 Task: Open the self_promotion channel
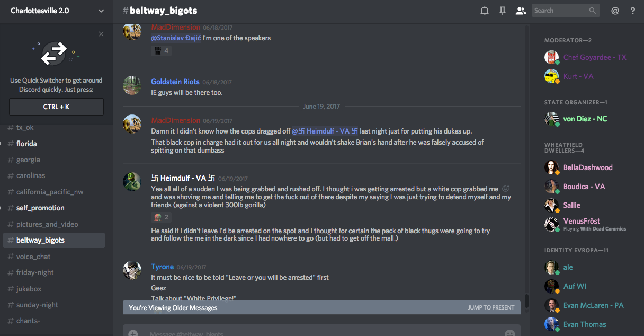[x=40, y=208]
